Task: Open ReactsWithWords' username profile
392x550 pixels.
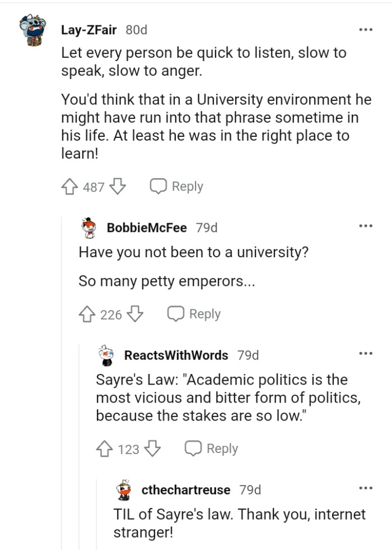Action: click(166, 354)
